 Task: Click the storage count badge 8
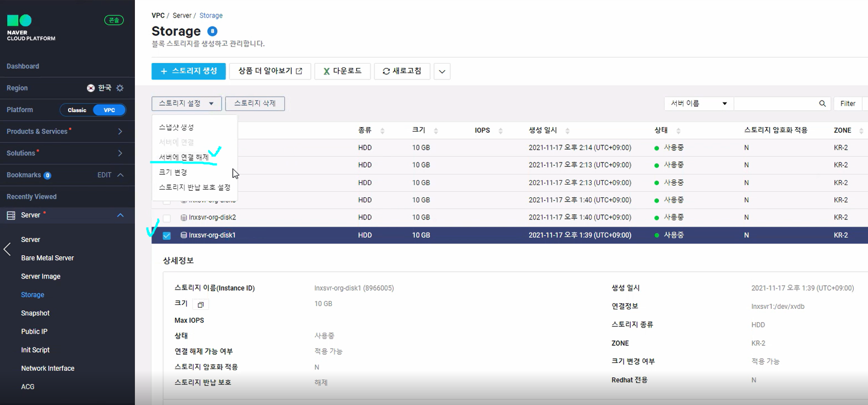(x=212, y=31)
